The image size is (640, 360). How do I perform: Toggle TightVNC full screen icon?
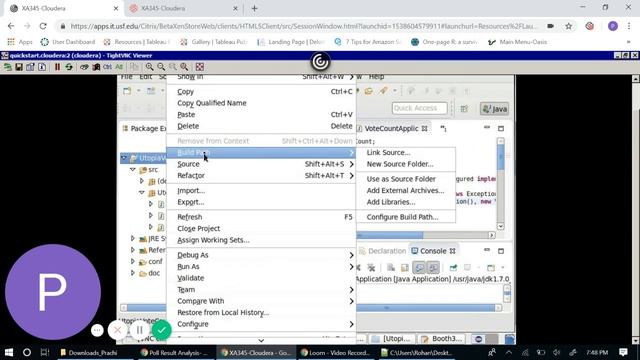click(200, 67)
